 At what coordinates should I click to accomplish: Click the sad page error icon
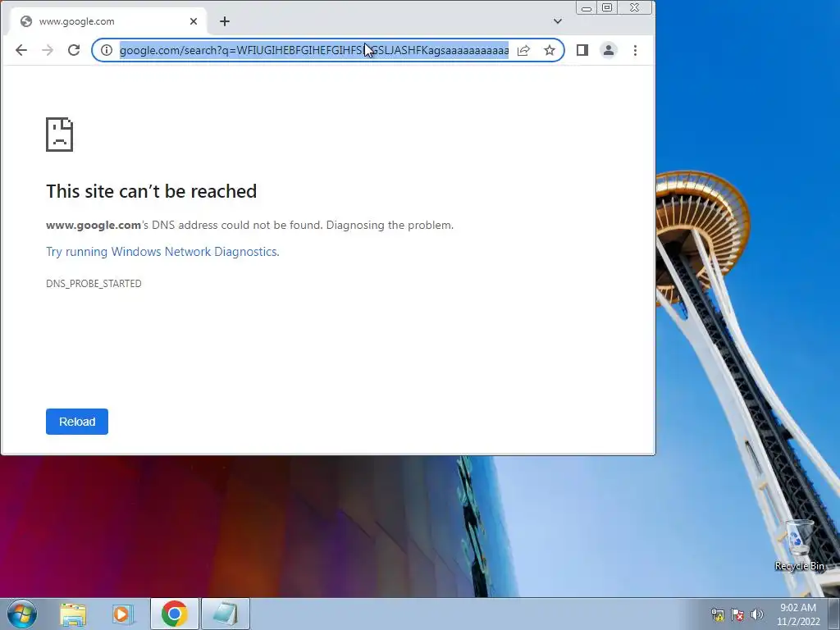59,135
